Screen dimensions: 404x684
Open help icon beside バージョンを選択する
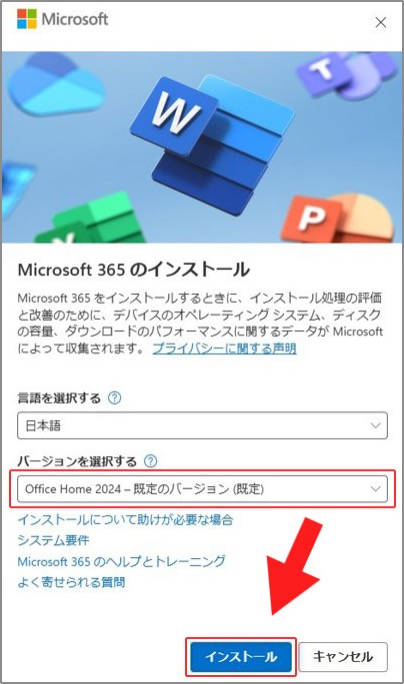(151, 461)
